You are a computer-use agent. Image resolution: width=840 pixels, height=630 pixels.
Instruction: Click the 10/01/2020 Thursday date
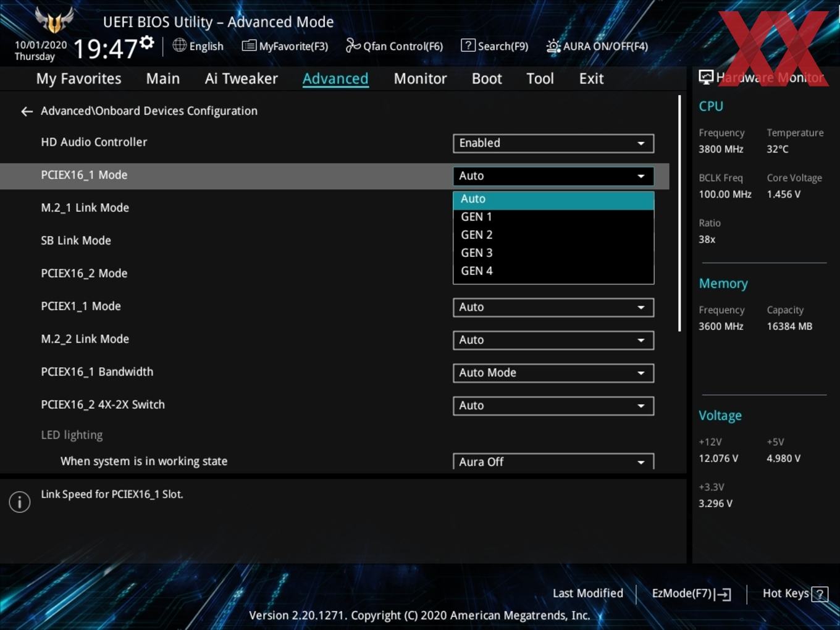(x=41, y=51)
